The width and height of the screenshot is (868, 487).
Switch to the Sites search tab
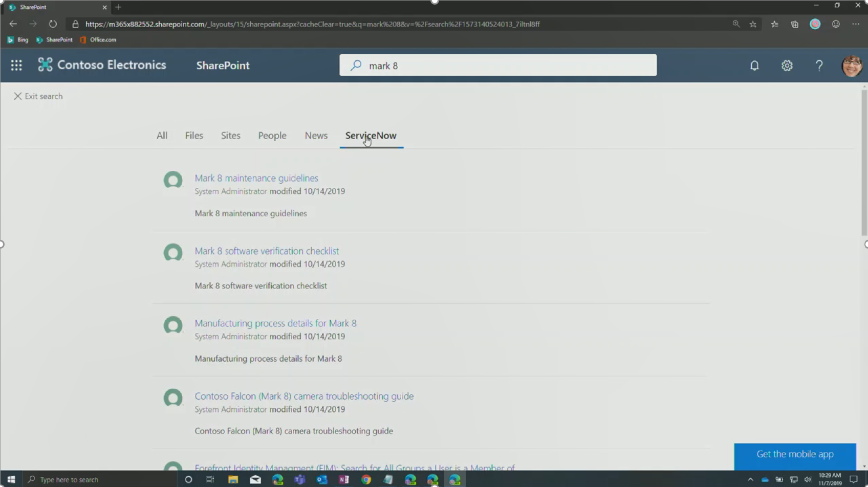point(231,136)
